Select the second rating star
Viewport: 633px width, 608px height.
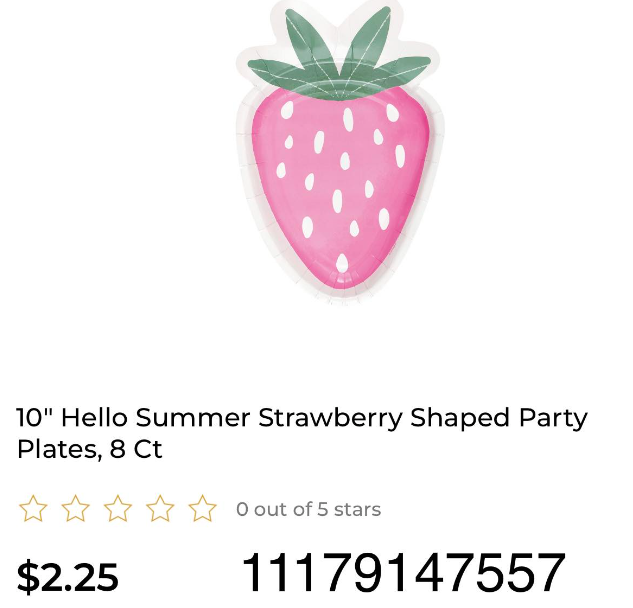(x=75, y=509)
